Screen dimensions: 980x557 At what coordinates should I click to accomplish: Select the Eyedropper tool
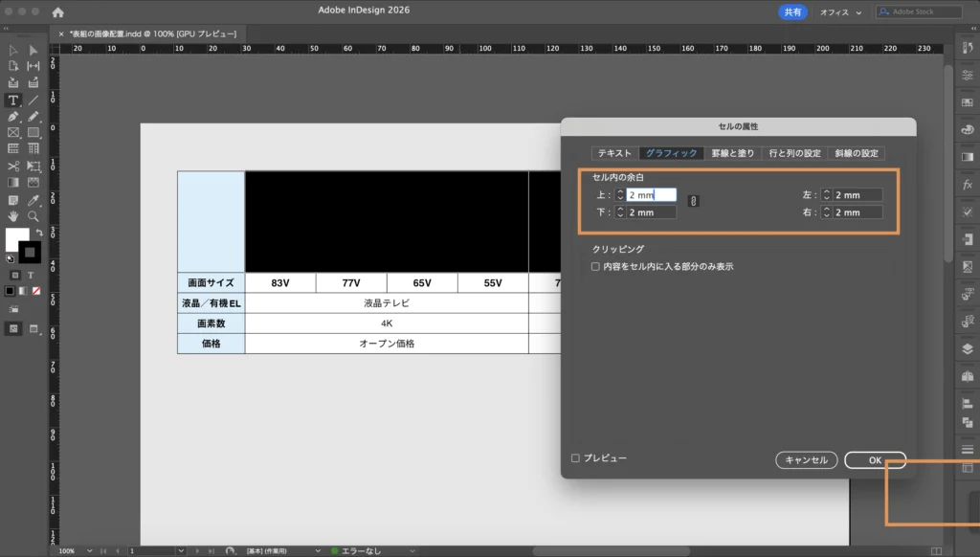[x=33, y=200]
